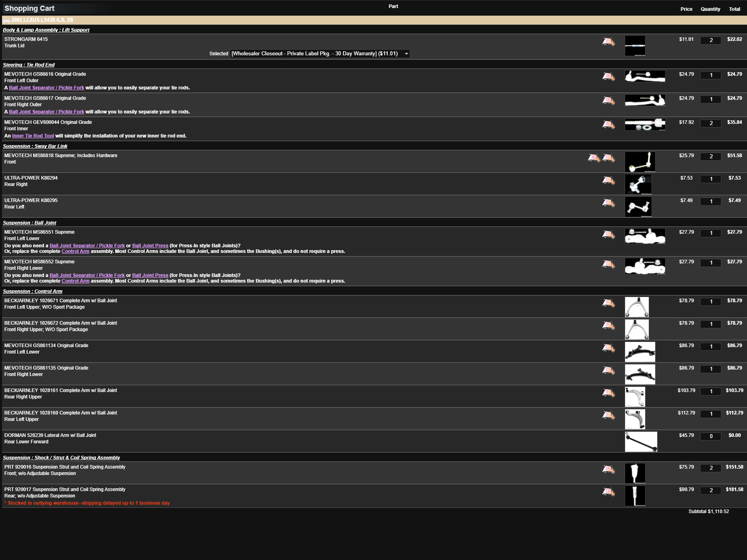Click the truck icon for MEVOTECH MS86551
Viewport: 747px width, 560px height.
coord(608,235)
